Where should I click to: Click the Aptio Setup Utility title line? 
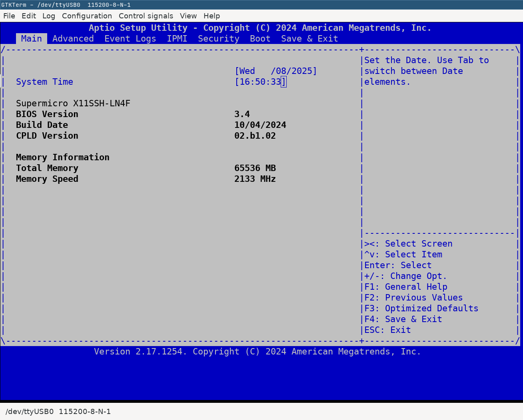click(260, 28)
